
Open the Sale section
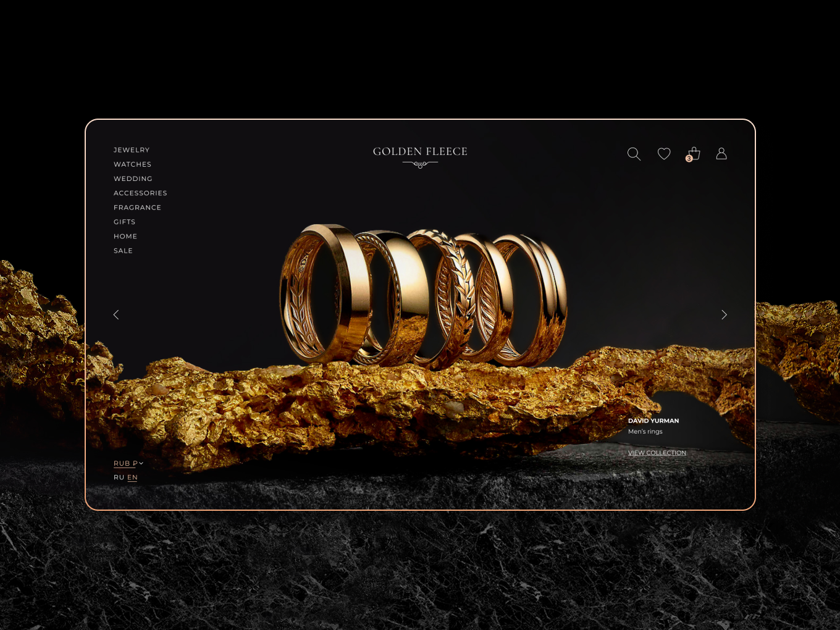pyautogui.click(x=123, y=251)
